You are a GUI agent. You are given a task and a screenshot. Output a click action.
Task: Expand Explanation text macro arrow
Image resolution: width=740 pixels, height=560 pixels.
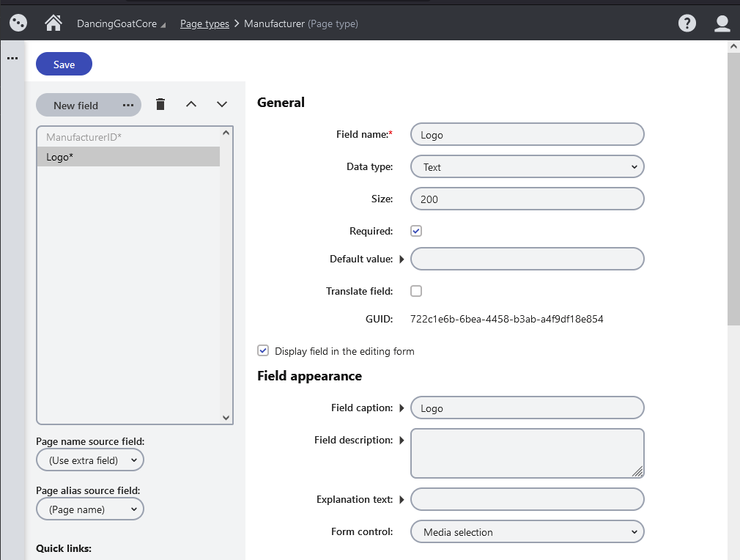coord(402,500)
